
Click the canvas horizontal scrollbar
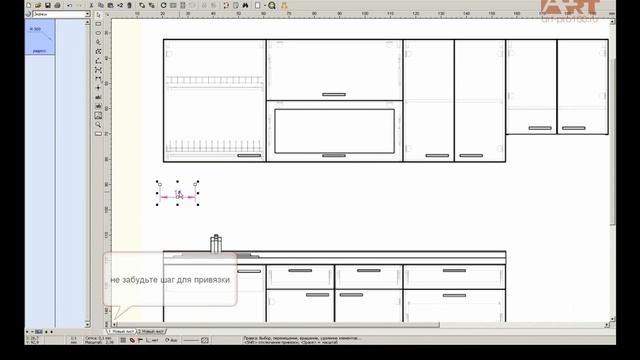tap(360, 325)
